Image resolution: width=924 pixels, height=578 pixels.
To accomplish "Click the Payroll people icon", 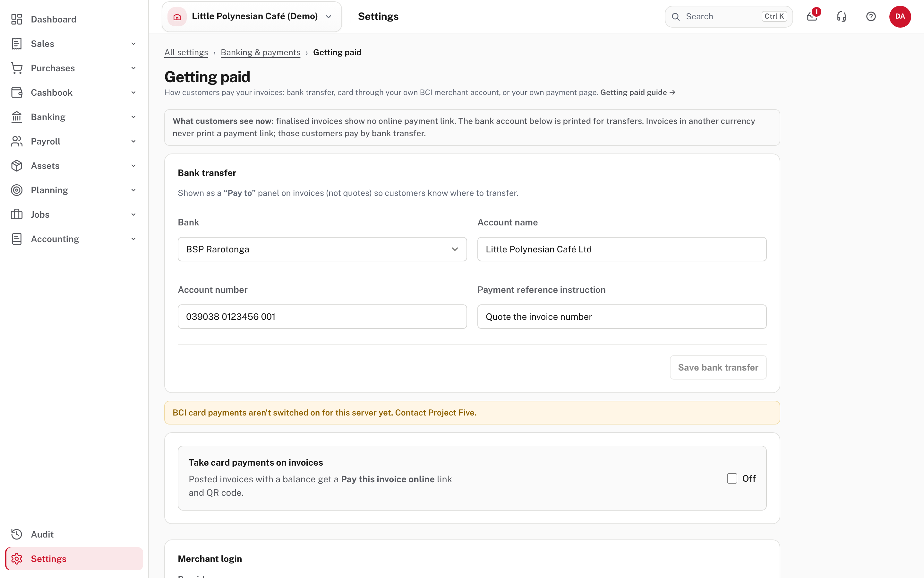I will pyautogui.click(x=16, y=141).
